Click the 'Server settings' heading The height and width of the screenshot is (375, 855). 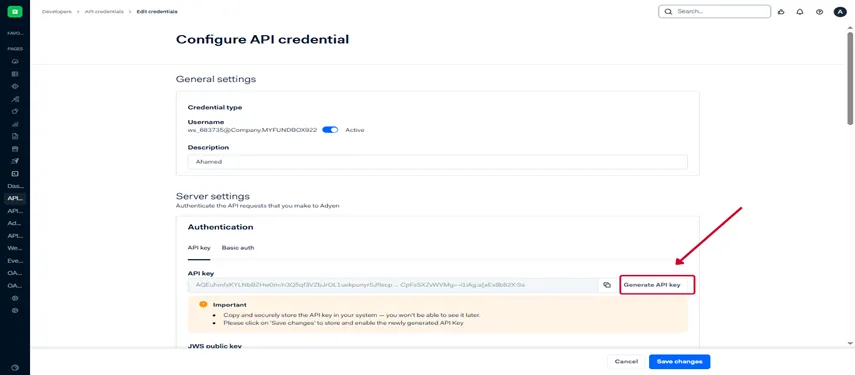(213, 196)
